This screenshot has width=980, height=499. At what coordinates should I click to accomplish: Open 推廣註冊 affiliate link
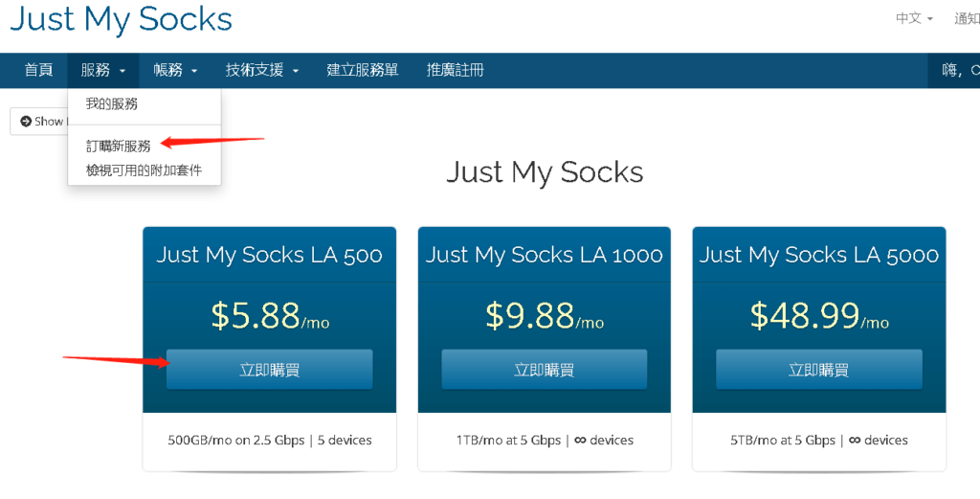(x=455, y=70)
